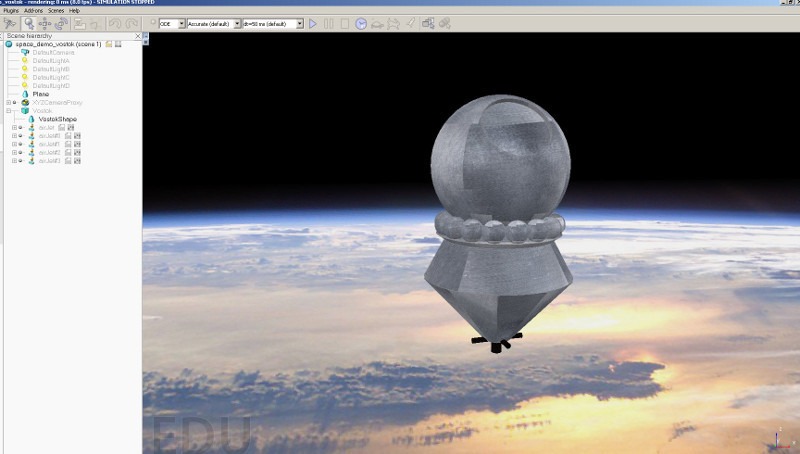This screenshot has height=454, width=800.
Task: Select DefaultLightB in hierarchy
Action: pos(51,69)
